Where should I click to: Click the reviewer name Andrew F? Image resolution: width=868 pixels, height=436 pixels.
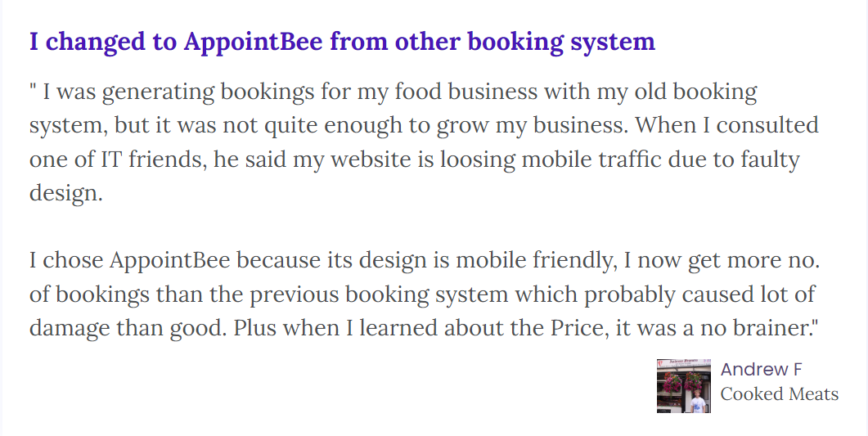pos(761,369)
